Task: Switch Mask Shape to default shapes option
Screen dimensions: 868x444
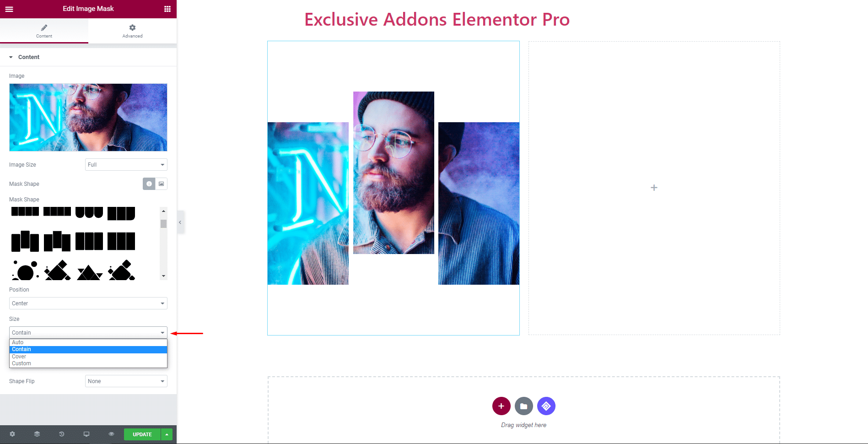Action: pos(149,184)
